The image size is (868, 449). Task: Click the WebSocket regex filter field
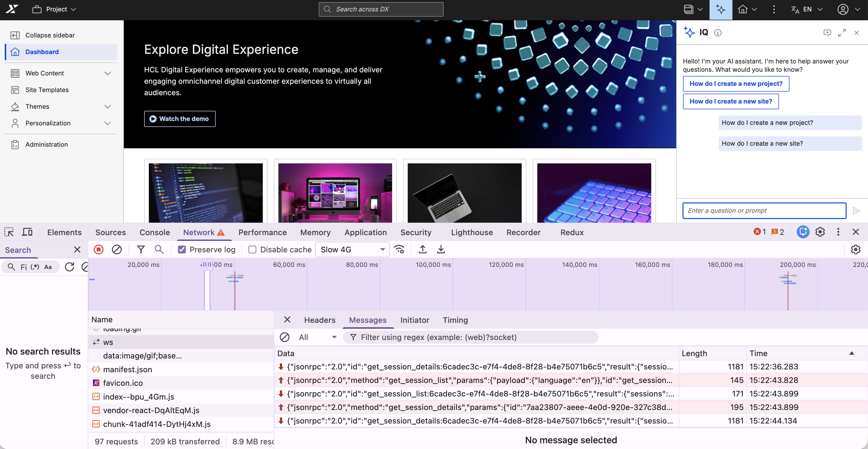[470, 337]
